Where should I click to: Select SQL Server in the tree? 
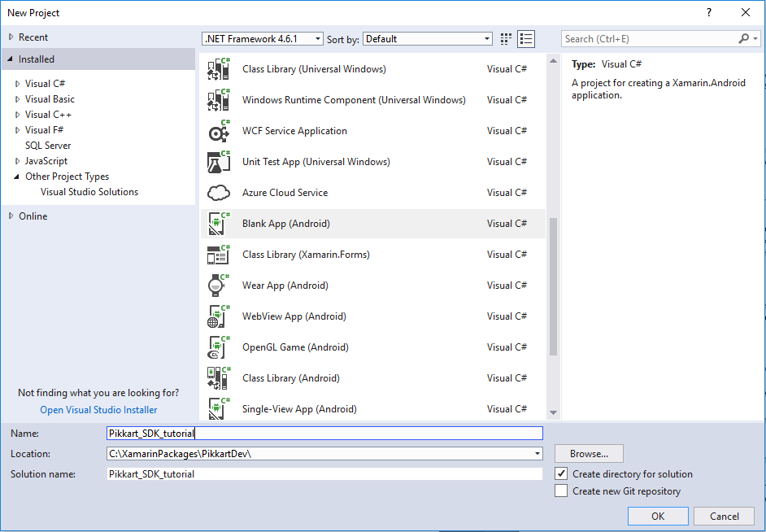click(48, 145)
